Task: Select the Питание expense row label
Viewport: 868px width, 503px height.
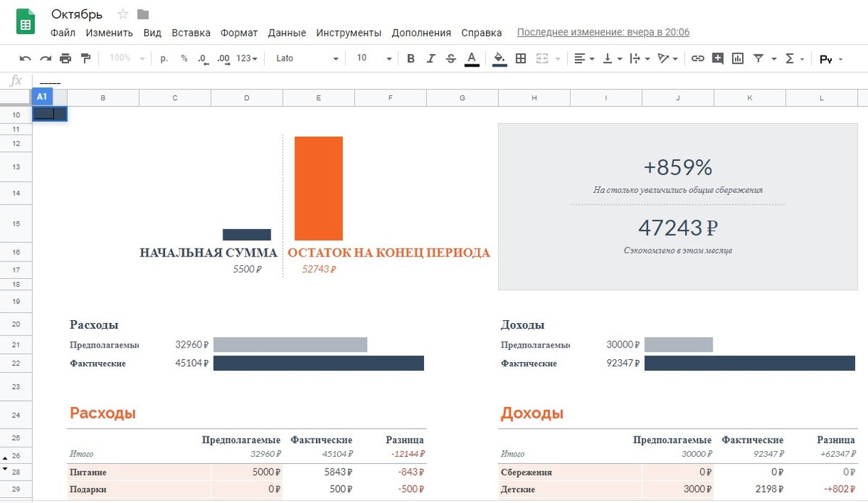Action: coord(88,472)
